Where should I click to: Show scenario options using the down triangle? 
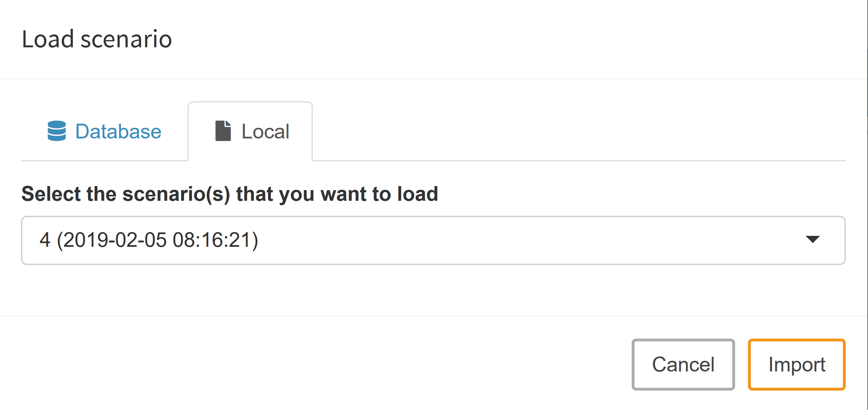click(813, 239)
